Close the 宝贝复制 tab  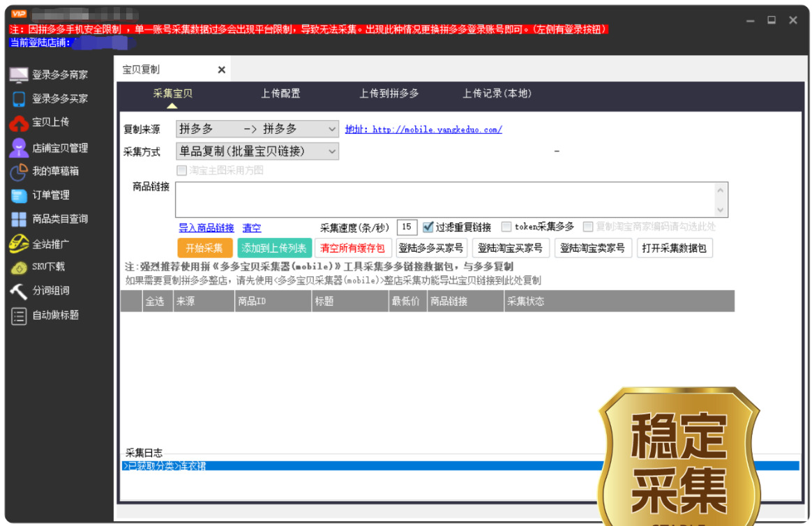click(222, 69)
